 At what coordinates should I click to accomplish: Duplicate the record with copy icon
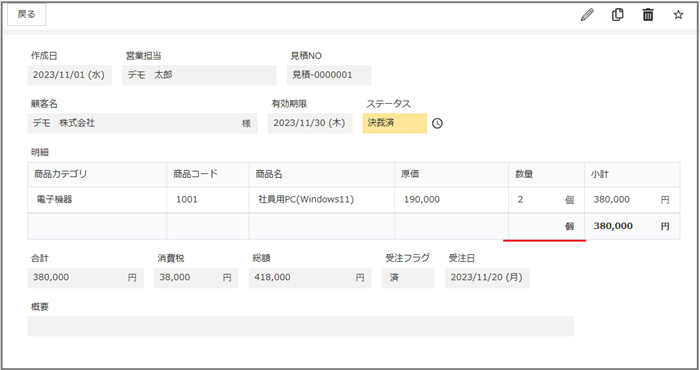point(617,15)
